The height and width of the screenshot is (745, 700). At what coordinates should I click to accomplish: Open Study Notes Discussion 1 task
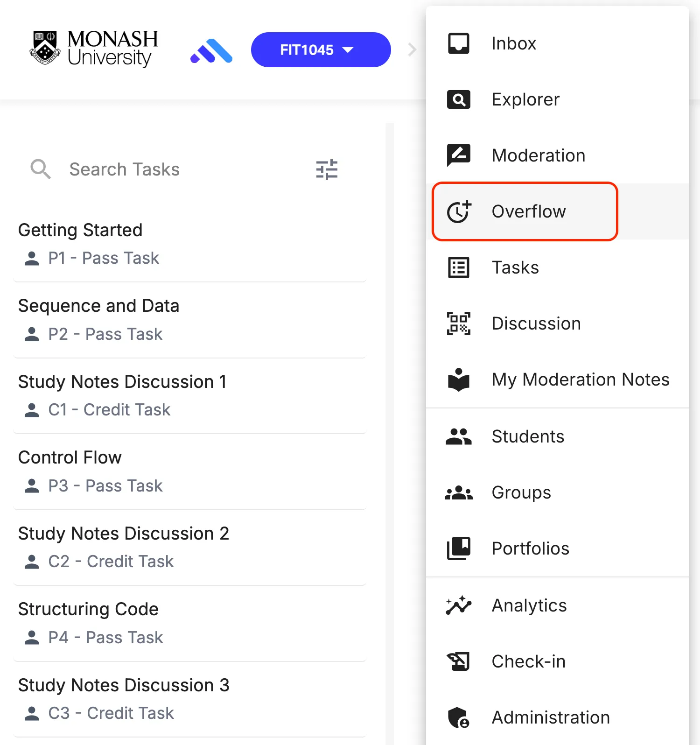coord(190,396)
